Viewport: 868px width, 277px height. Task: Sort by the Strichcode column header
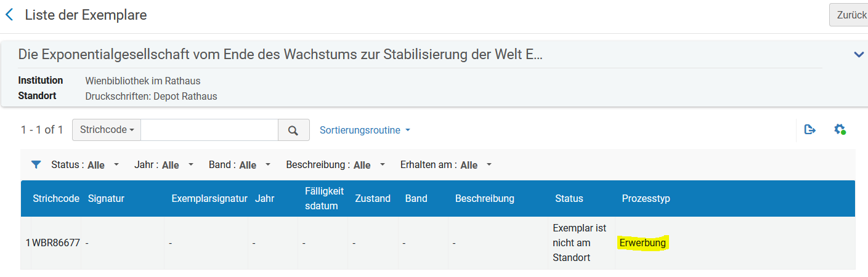tap(56, 198)
